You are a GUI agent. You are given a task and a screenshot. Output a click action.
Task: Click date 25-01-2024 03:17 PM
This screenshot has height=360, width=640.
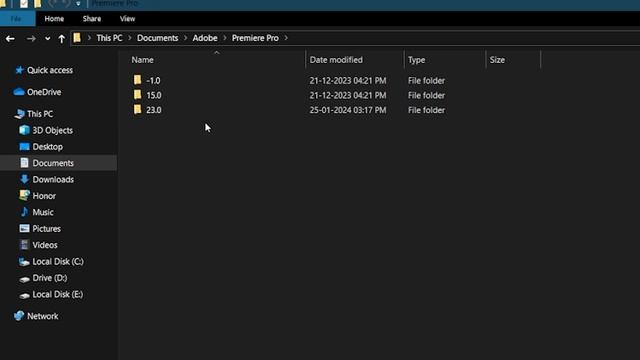[x=348, y=110]
